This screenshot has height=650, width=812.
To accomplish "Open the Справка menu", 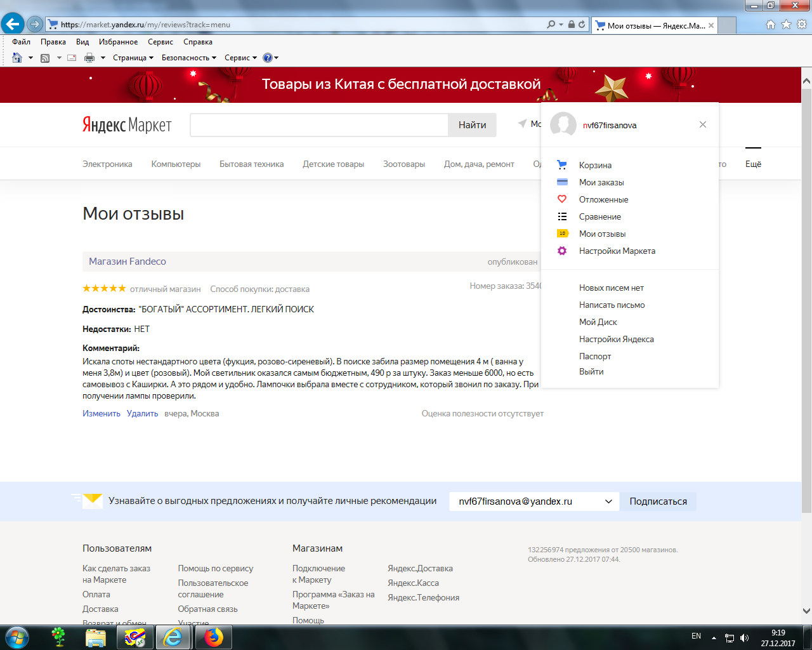I will (x=198, y=42).
